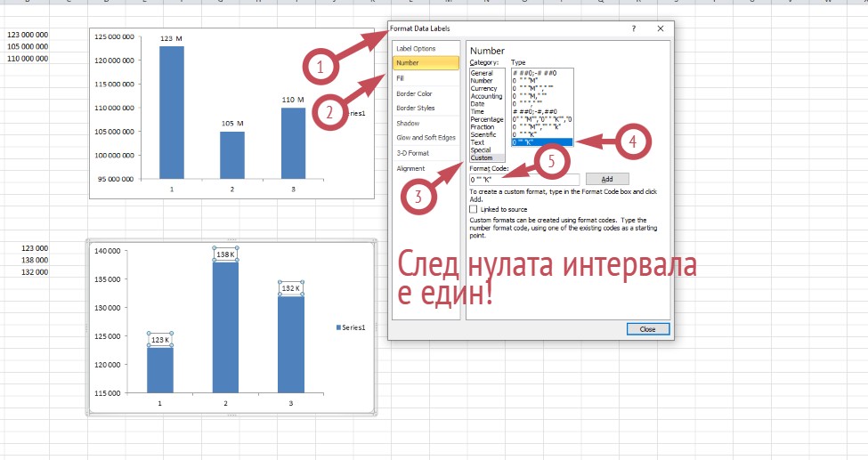The image size is (868, 460).
Task: Click the Format Code text box
Action: 524,179
